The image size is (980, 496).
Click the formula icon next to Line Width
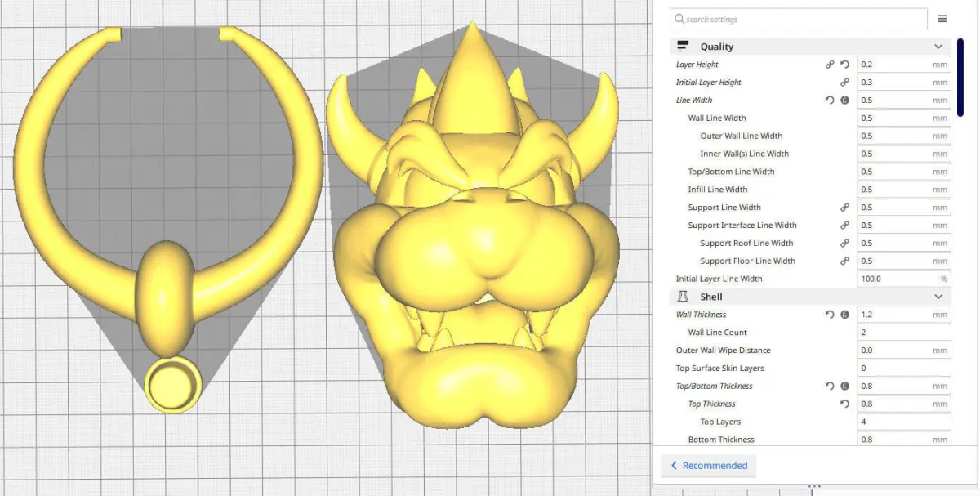tap(844, 100)
